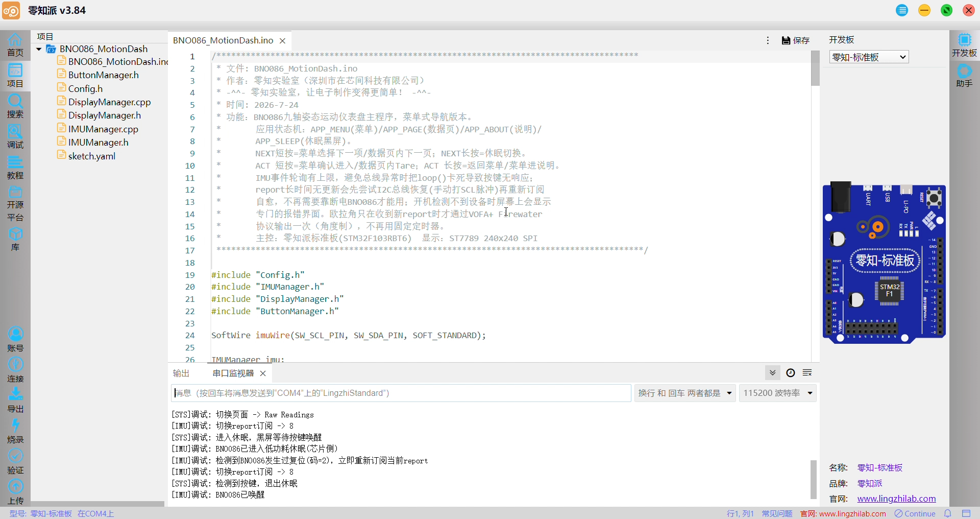The width and height of the screenshot is (980, 519).
Task: Open the 开发板 board panel icon
Action: click(964, 45)
